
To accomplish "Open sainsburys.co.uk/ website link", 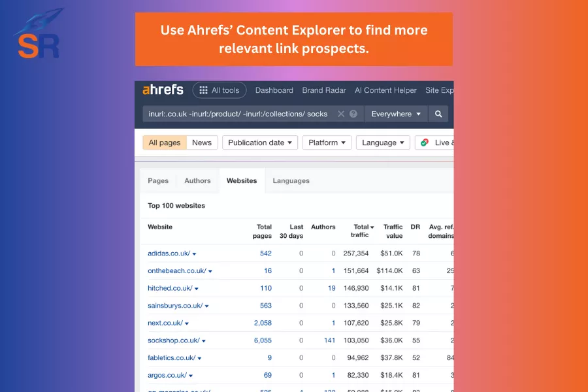I will tap(175, 306).
